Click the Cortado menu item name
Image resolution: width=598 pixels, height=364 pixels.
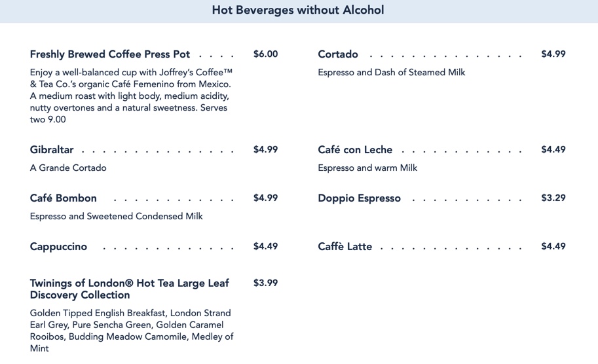(338, 54)
